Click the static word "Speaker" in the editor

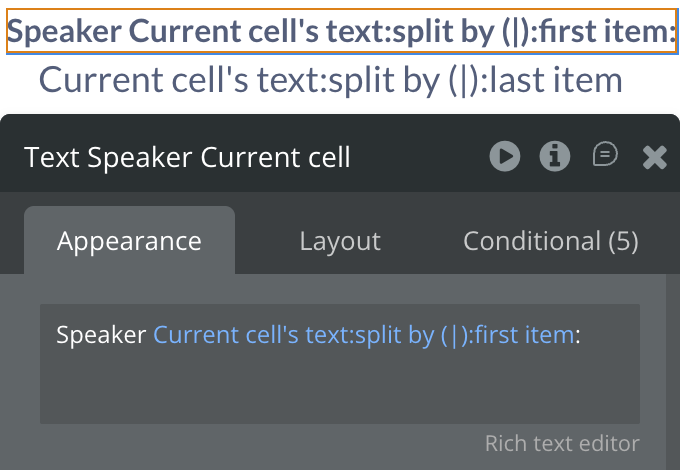[101, 335]
